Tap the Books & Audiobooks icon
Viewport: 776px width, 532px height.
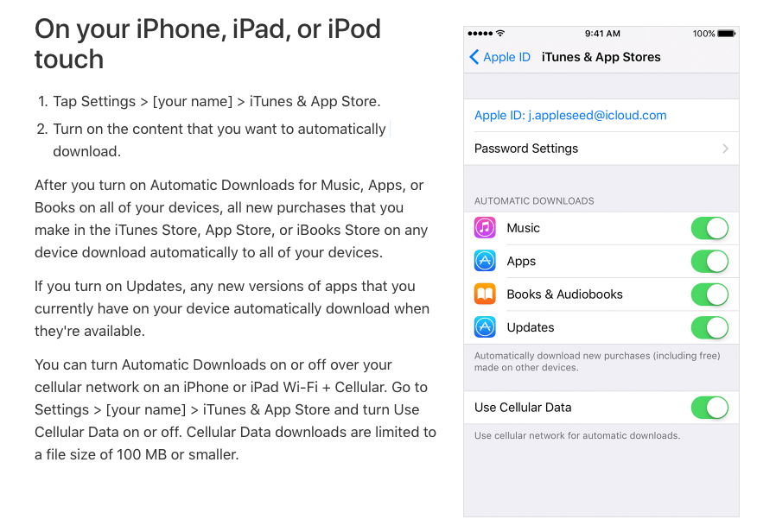click(485, 294)
